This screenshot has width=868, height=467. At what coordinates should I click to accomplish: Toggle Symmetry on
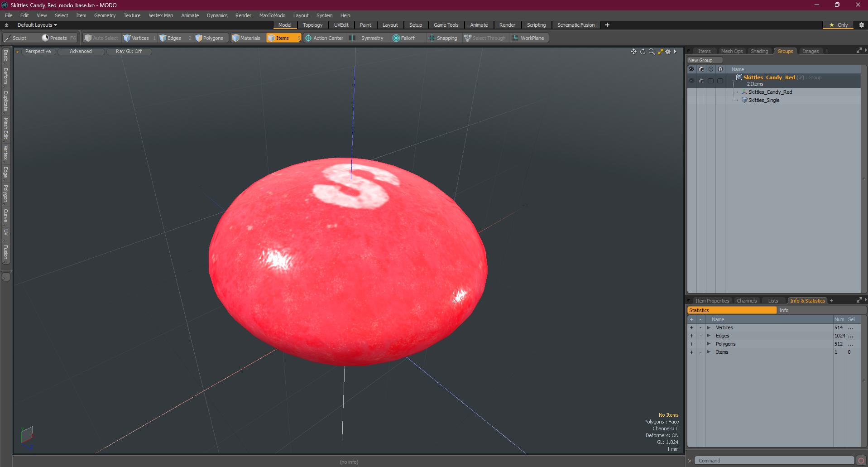point(368,38)
